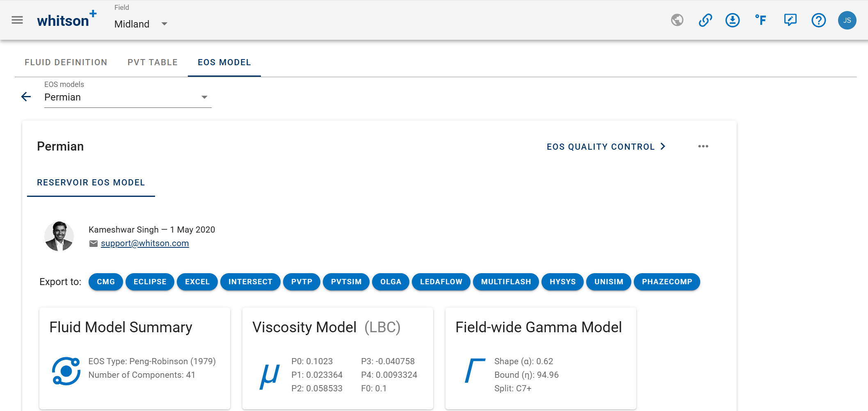
Task: Open the hamburger navigation menu
Action: [x=17, y=20]
